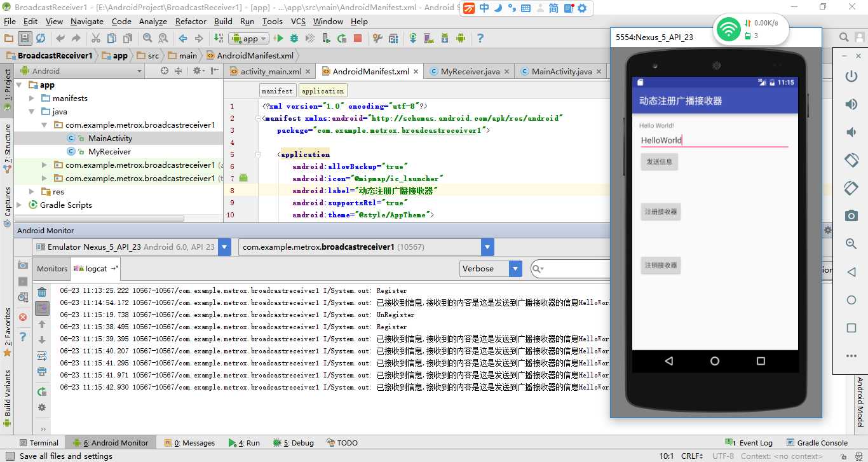Open the Gradle Console tool window
The image size is (868, 462).
(x=817, y=443)
